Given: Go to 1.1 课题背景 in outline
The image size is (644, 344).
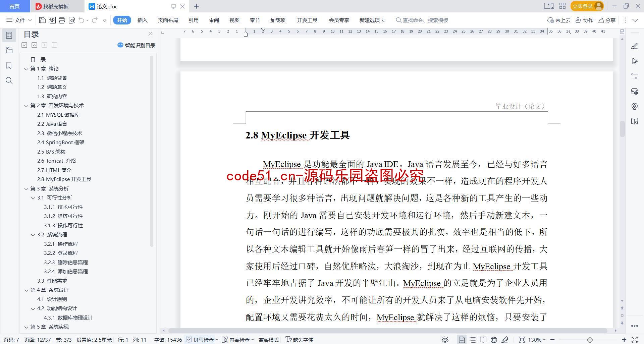Looking at the screenshot, I should pyautogui.click(x=52, y=78).
